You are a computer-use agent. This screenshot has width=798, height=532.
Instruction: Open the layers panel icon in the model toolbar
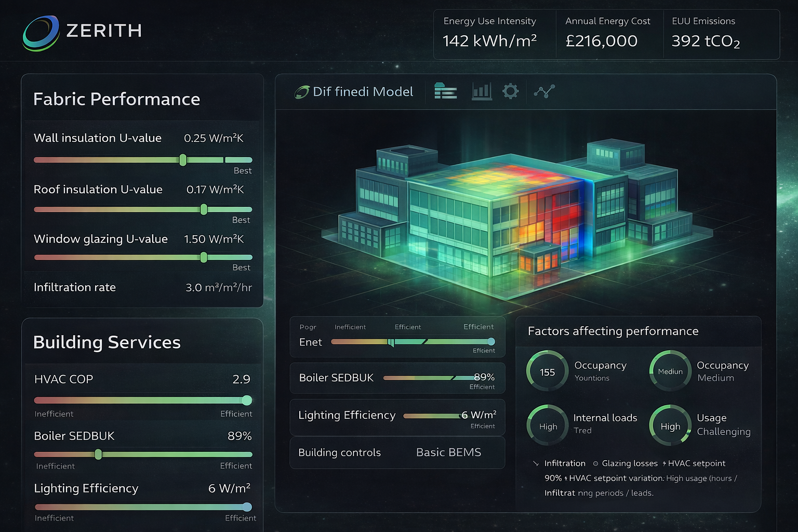tap(446, 91)
